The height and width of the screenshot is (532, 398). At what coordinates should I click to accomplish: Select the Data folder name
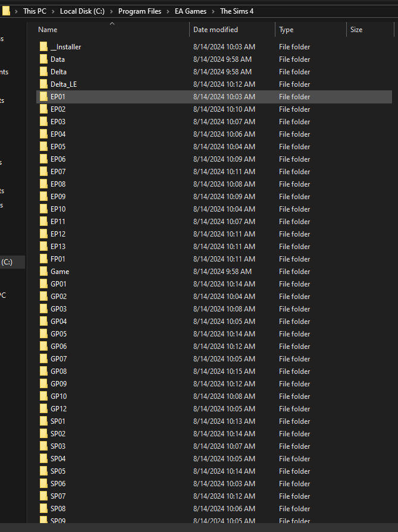58,59
